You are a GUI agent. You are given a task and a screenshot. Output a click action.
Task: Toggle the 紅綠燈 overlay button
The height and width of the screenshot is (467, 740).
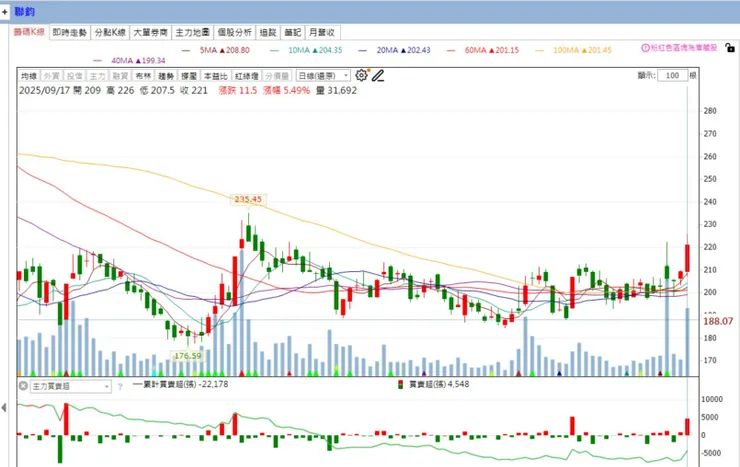pos(247,76)
